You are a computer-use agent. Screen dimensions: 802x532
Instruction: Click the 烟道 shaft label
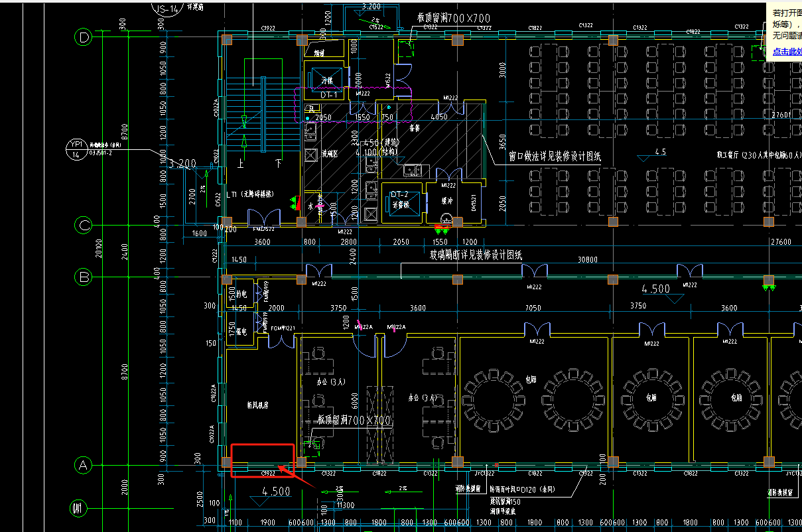(x=319, y=52)
